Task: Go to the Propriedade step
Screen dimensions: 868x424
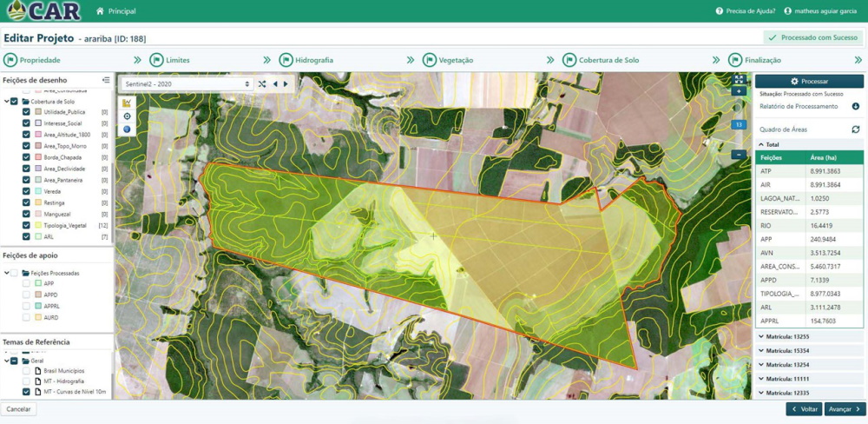Action: coord(32,60)
